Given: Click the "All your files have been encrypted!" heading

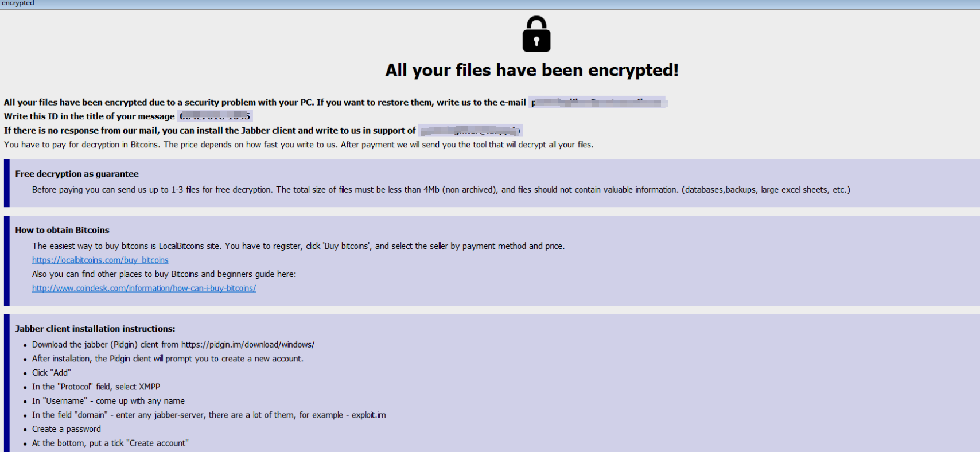Looking at the screenshot, I should (x=532, y=71).
